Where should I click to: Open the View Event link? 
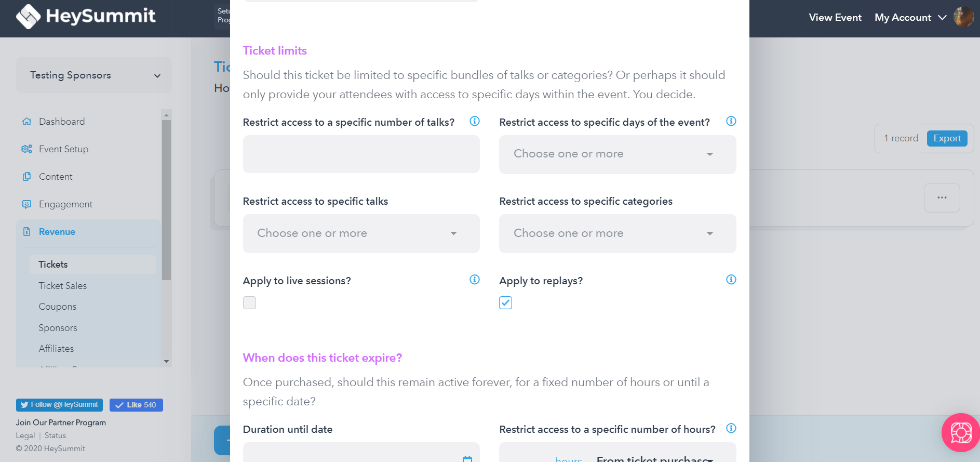click(x=835, y=17)
